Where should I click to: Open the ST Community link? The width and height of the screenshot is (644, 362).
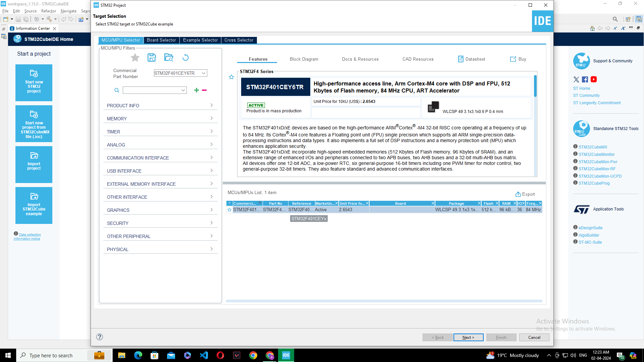point(586,96)
